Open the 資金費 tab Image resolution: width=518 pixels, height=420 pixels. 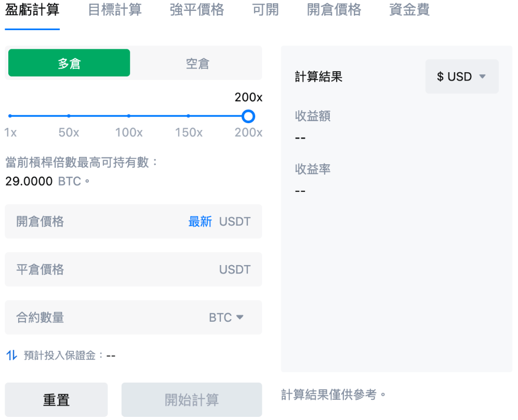coord(409,10)
